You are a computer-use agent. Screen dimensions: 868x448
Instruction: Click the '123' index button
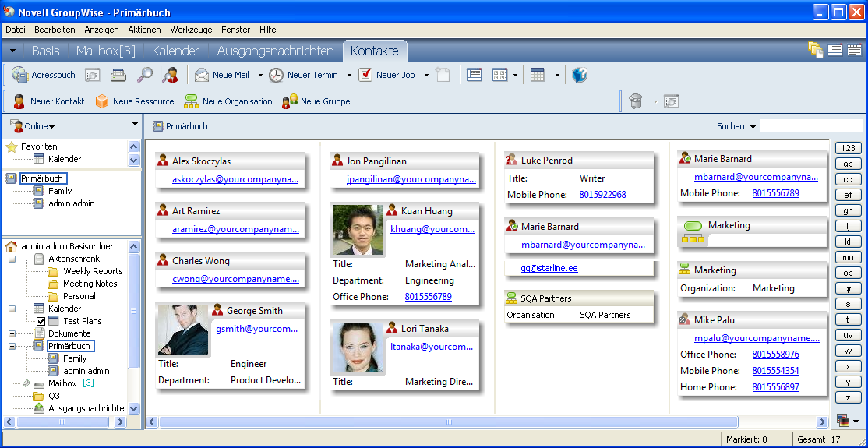tap(848, 148)
